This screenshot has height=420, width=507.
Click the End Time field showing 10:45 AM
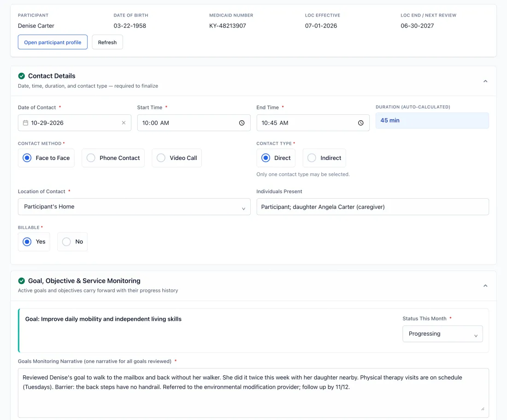pyautogui.click(x=313, y=123)
